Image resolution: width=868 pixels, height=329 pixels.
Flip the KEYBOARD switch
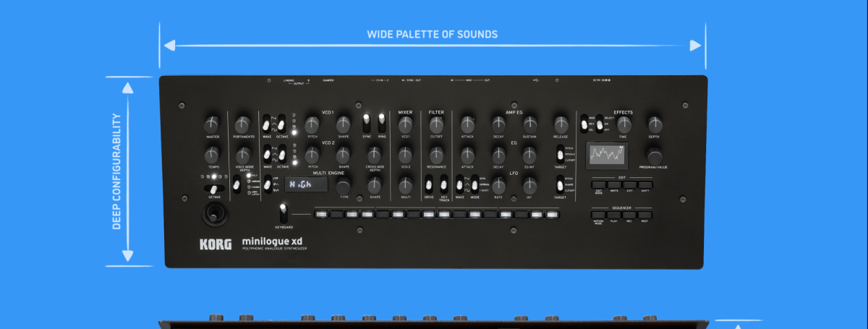[284, 213]
